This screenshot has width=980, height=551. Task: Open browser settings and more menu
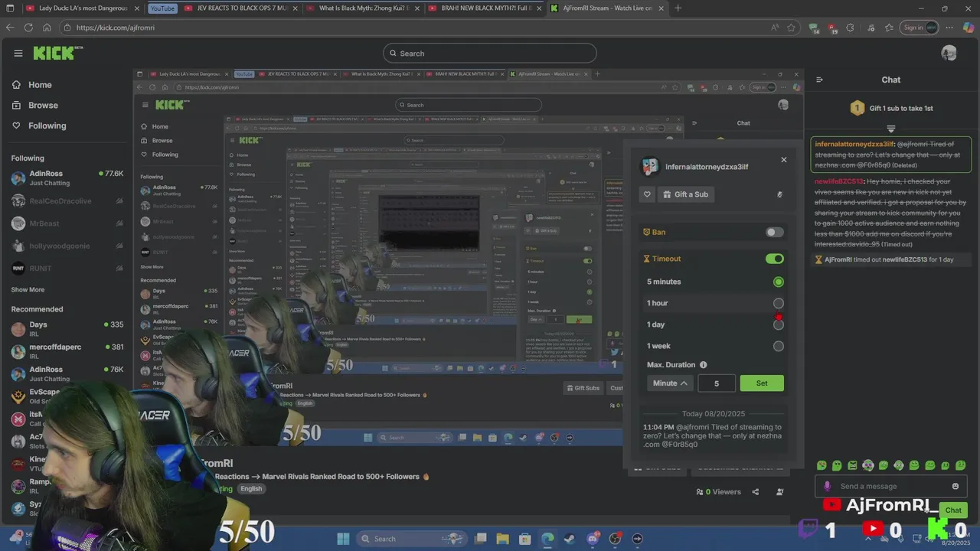tap(948, 28)
